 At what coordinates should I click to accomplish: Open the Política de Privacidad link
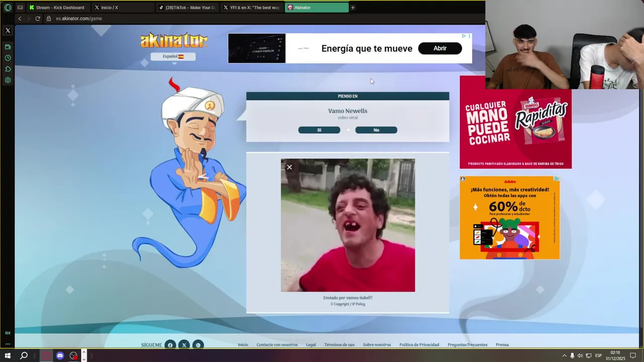coord(419,345)
